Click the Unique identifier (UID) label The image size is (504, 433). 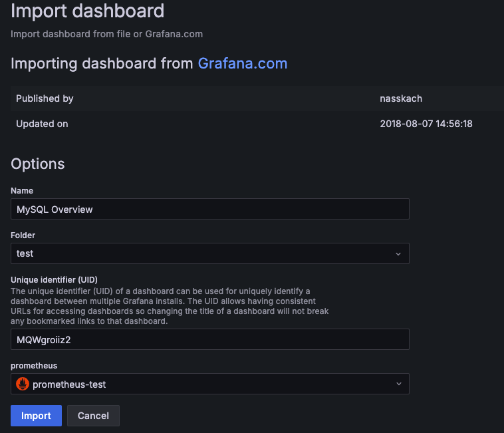(54, 279)
